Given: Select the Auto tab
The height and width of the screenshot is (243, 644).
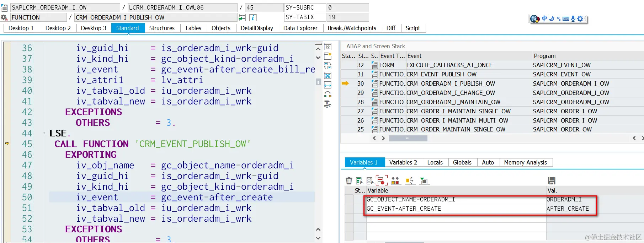Looking at the screenshot, I should click(488, 162).
